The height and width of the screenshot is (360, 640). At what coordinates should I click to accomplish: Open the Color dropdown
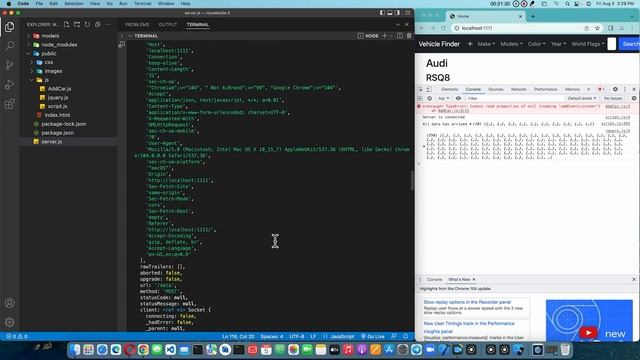tap(536, 44)
